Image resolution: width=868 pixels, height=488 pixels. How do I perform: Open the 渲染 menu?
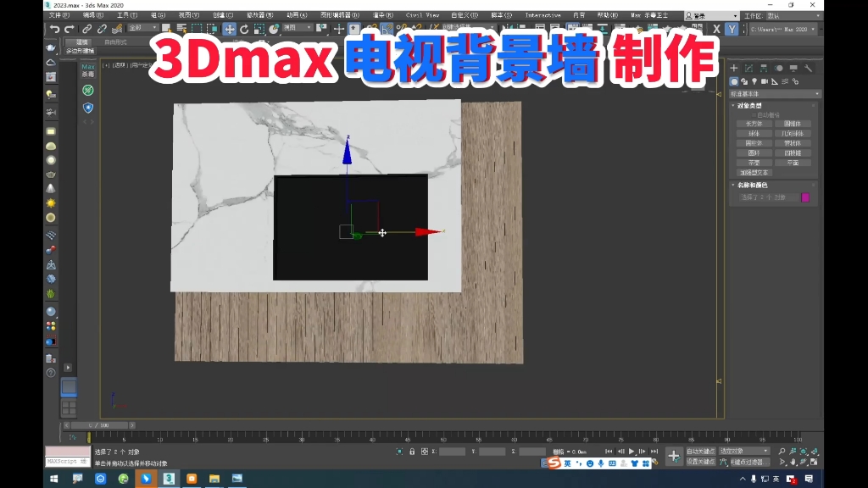(383, 14)
